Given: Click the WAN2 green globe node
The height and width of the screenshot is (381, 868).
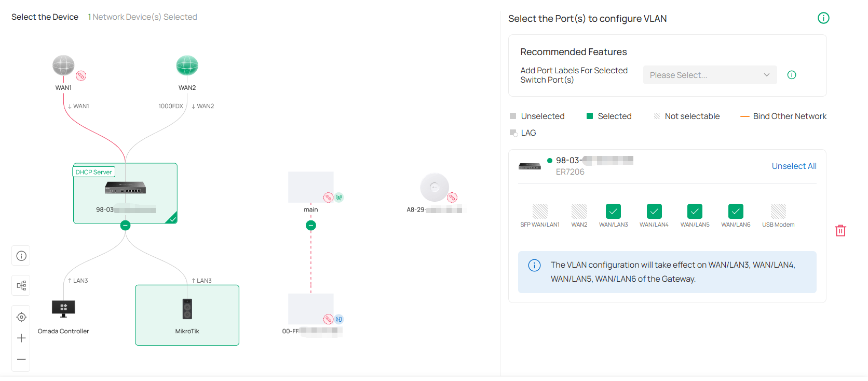Looking at the screenshot, I should [187, 65].
